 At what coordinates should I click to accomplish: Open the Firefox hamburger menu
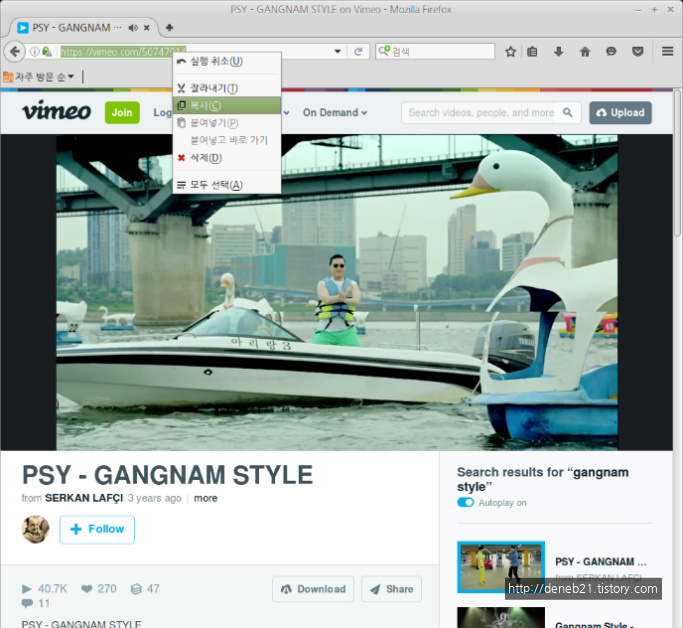pos(668,52)
